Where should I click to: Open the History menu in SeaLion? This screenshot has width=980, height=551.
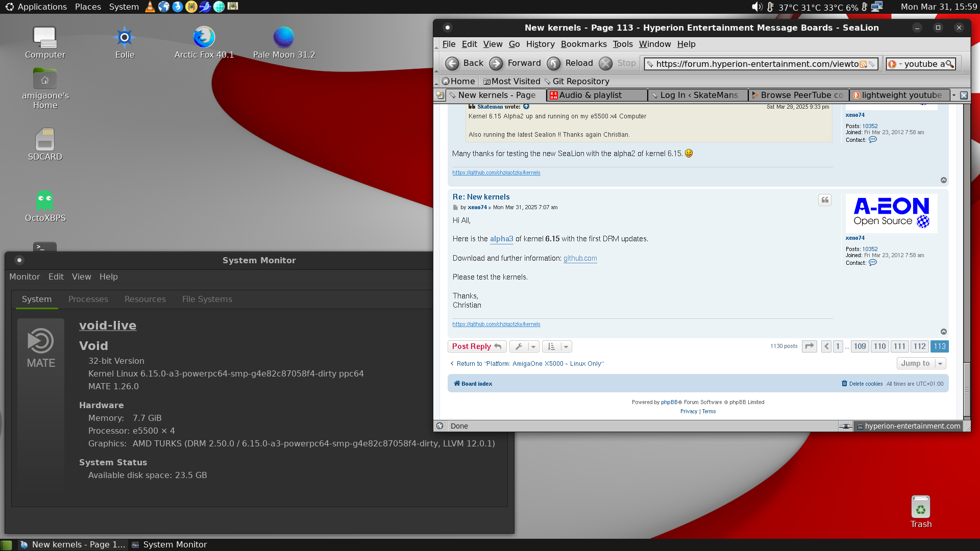coord(540,44)
